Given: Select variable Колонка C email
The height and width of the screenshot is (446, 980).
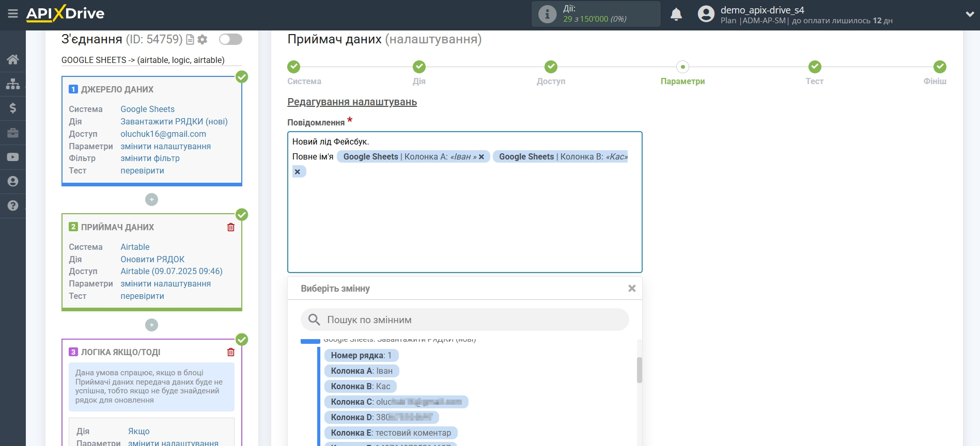Looking at the screenshot, I should tap(396, 402).
